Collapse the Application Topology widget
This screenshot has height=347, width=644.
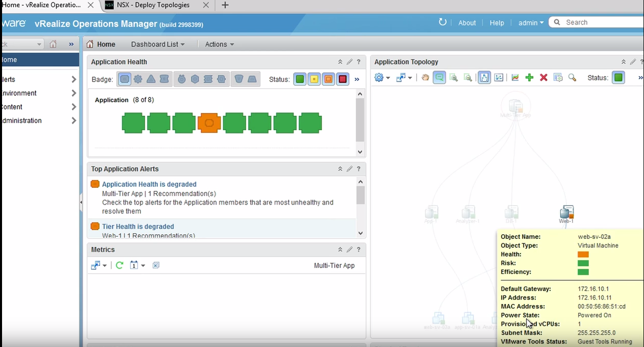pos(624,62)
